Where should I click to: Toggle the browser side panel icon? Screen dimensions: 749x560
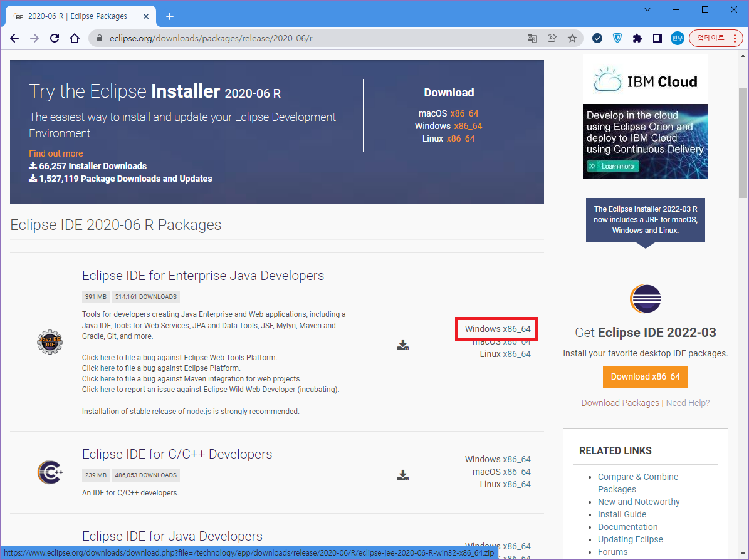click(657, 38)
